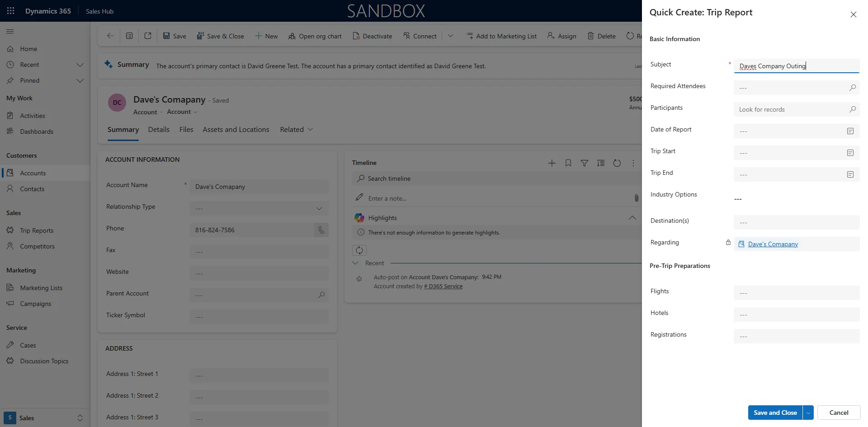Open the Trip Start calendar picker
Image resolution: width=868 pixels, height=427 pixels.
[x=850, y=153]
